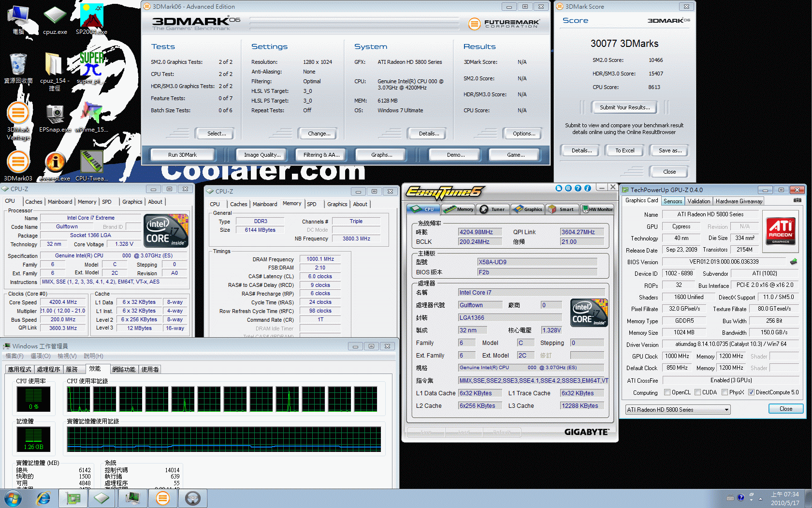Switch to the Tuner tab in EasyTune6
Screen dimensions: 812x508
(x=493, y=209)
